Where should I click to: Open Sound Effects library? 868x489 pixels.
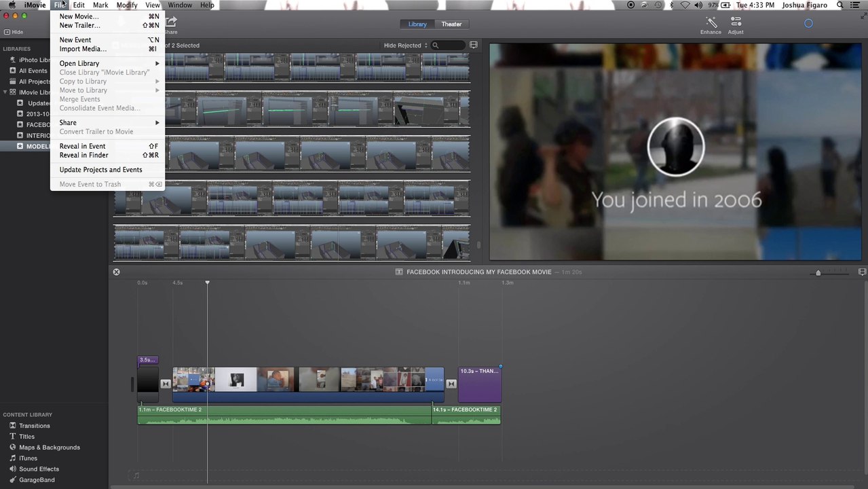pos(34,469)
